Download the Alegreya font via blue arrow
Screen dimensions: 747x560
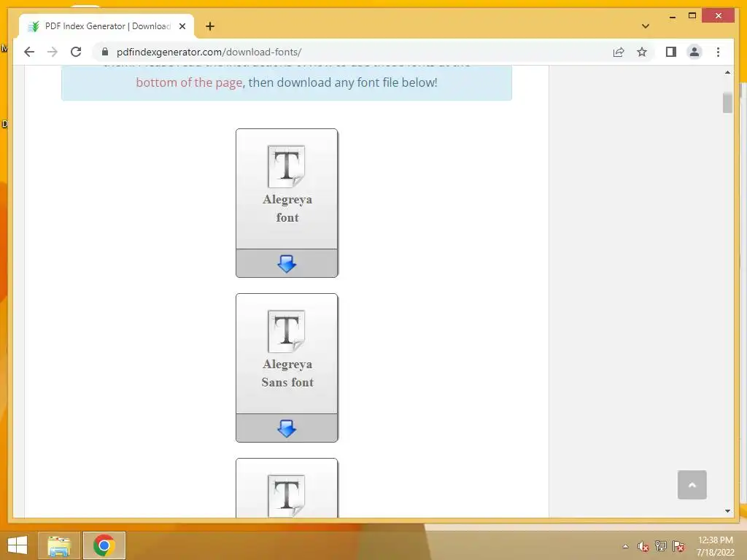click(x=287, y=263)
